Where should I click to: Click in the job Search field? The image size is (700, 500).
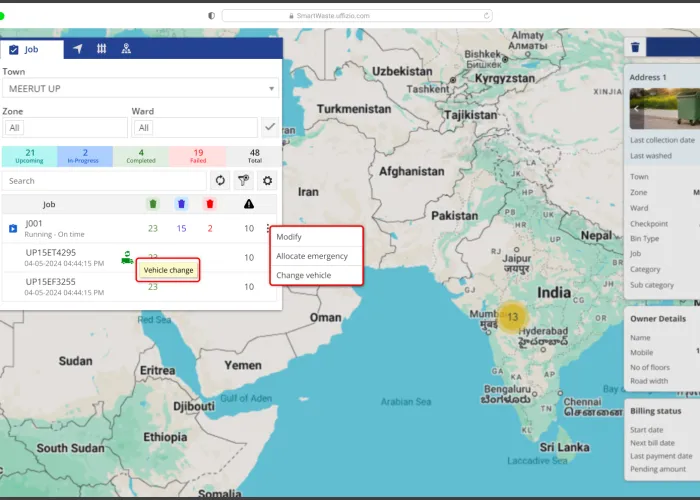coord(103,181)
